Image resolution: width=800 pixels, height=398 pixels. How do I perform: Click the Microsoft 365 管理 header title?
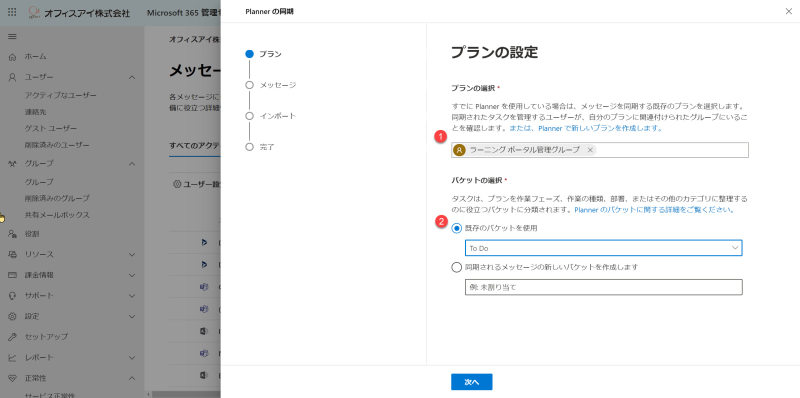point(184,12)
